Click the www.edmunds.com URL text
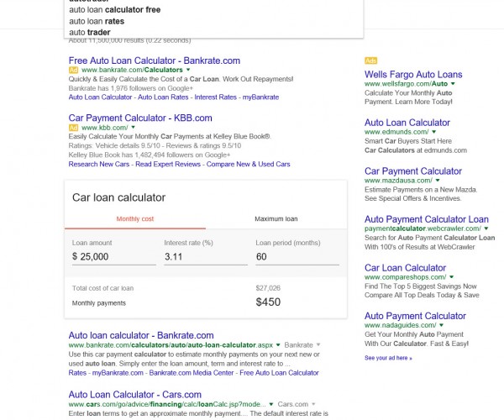504x420 pixels. pyautogui.click(x=396, y=132)
